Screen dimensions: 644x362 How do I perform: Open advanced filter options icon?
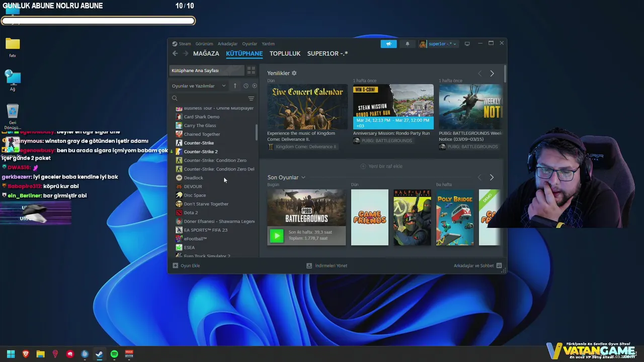(251, 99)
